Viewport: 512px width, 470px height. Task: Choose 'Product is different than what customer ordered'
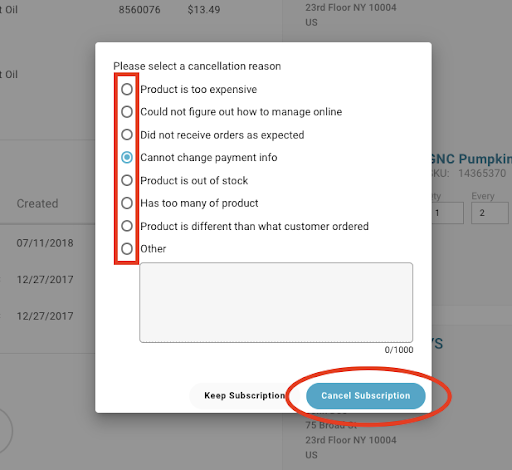(127, 226)
